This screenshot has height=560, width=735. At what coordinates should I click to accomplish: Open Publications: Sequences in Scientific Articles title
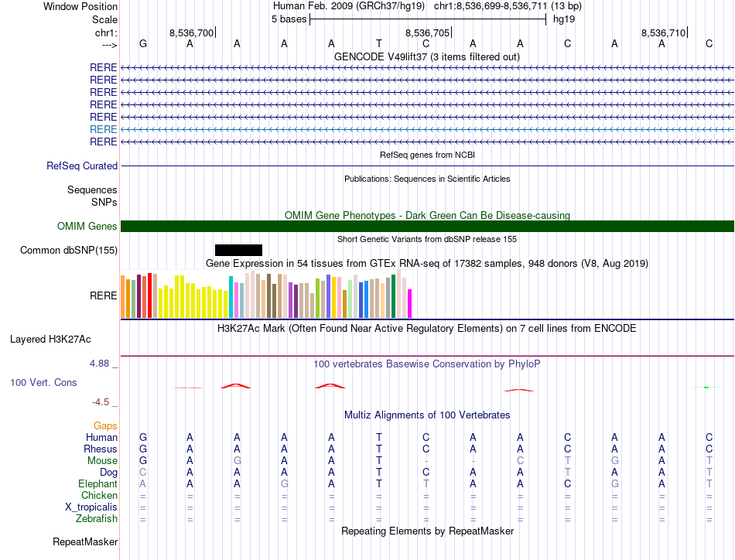click(427, 179)
